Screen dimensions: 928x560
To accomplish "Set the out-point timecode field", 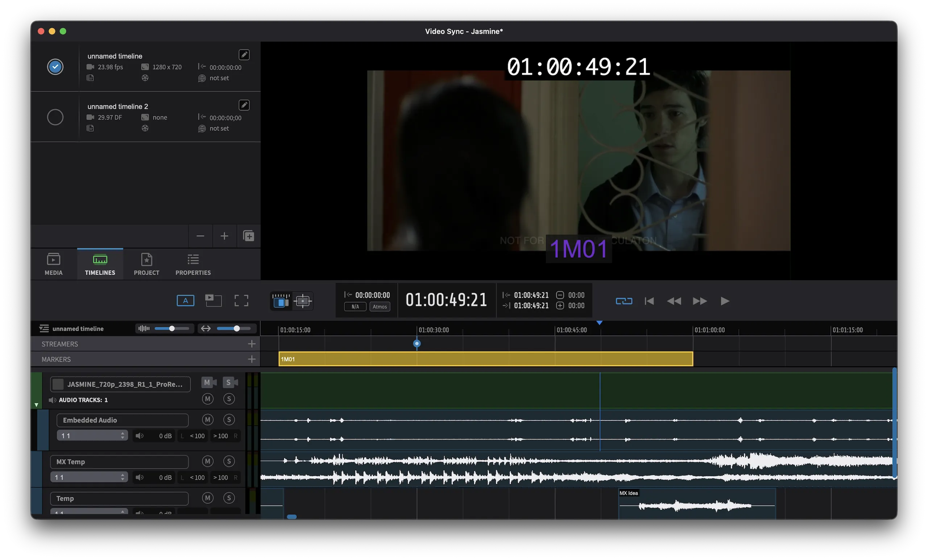I will coord(531,306).
